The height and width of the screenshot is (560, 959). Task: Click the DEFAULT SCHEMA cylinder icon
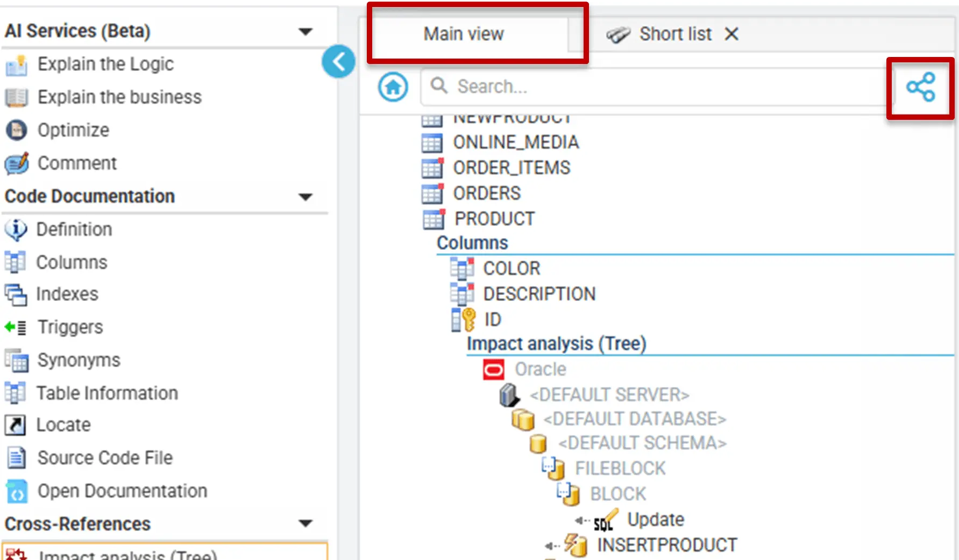coord(538,444)
